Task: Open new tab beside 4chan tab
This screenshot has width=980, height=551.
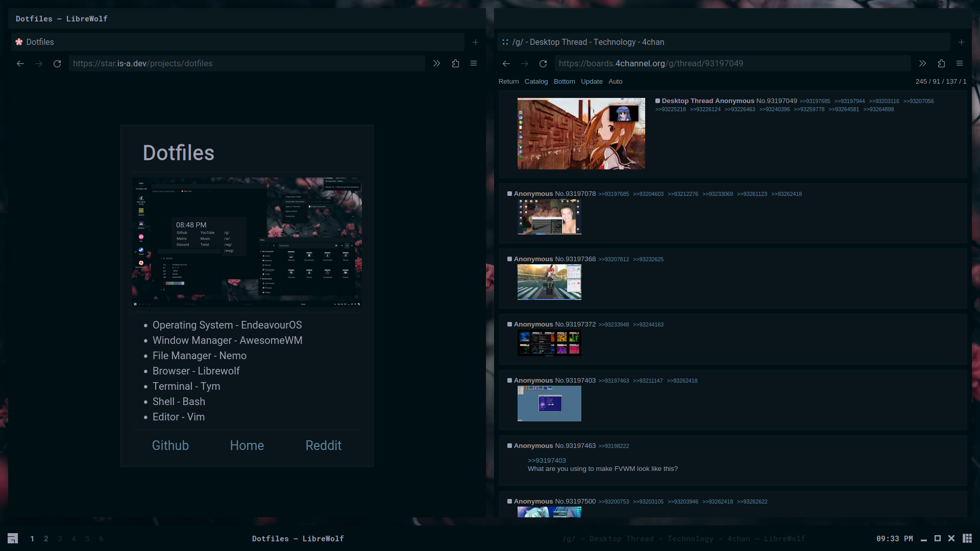Action: coord(961,42)
